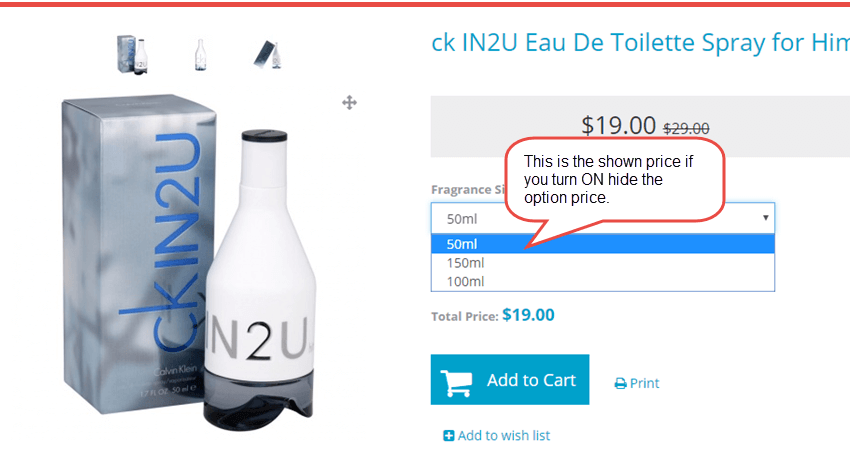Click the Add to wish list link
This screenshot has width=850, height=465.
pos(504,436)
